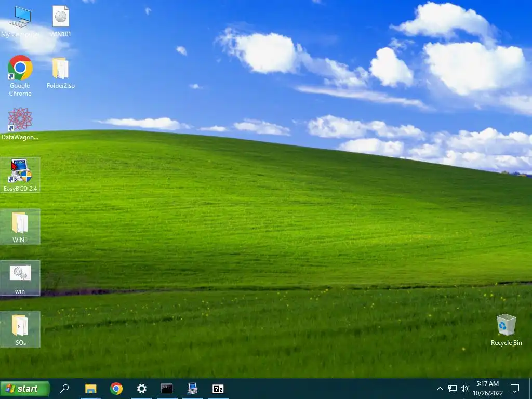Select the My Computer desktop icon

20,22
